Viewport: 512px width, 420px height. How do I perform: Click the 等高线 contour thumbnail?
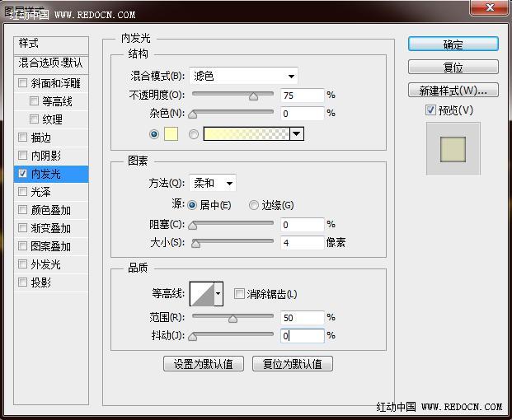pyautogui.click(x=202, y=294)
